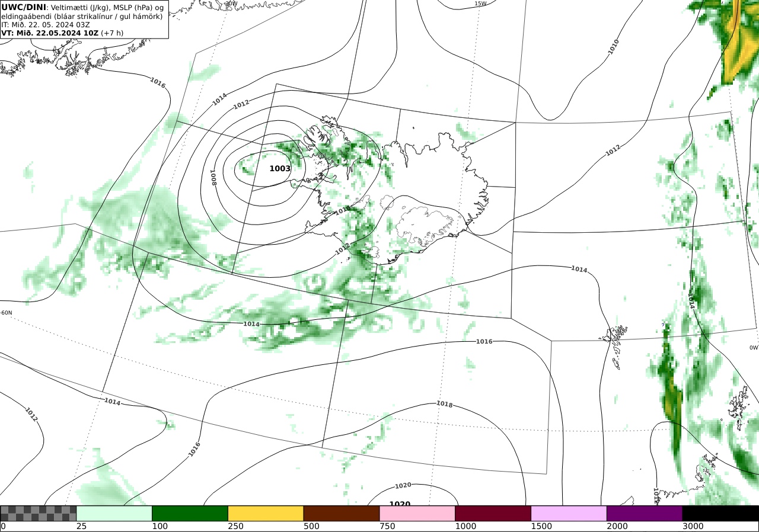Click the '500' legend value label
Screen dimensions: 759x532
coord(311,526)
